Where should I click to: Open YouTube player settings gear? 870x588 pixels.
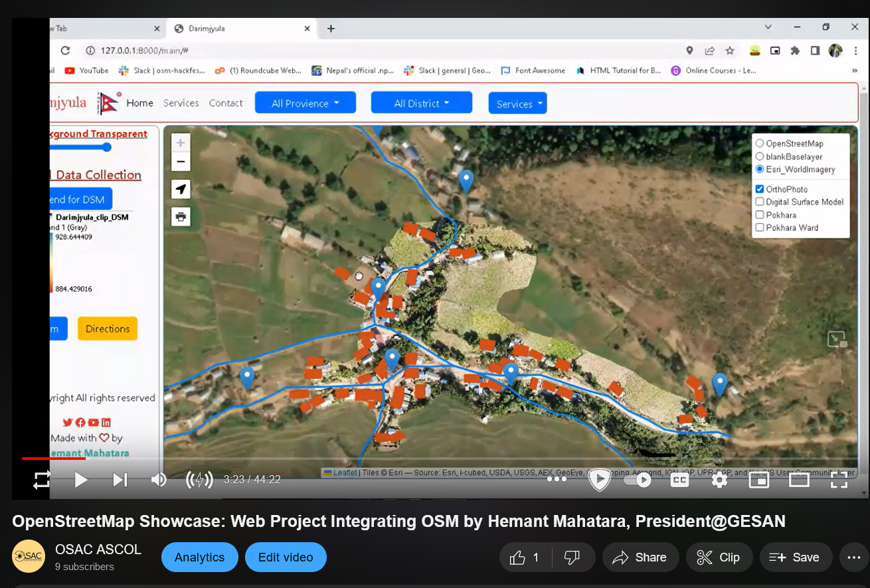coord(719,480)
